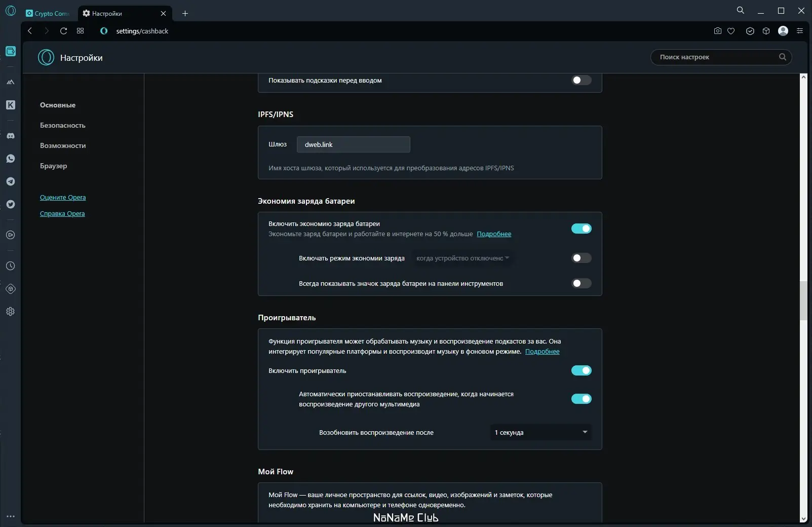
Task: Click the 'Возобновить воспроизведение после' label
Action: tap(376, 432)
